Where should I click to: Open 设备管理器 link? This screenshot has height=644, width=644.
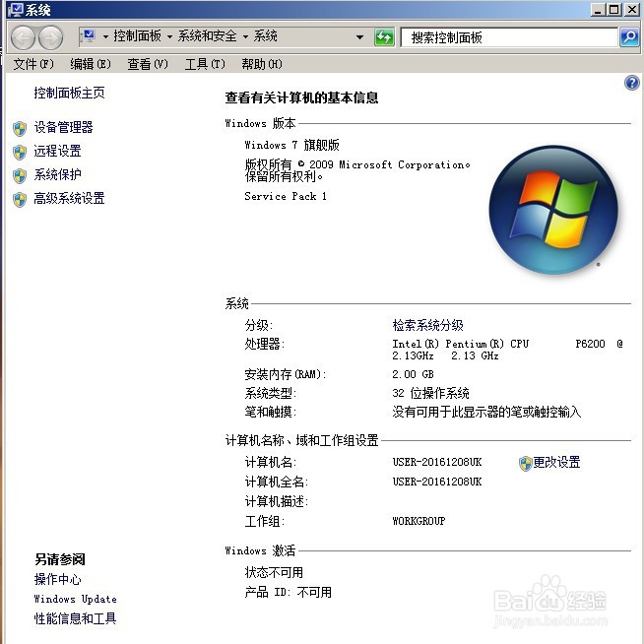click(x=63, y=127)
